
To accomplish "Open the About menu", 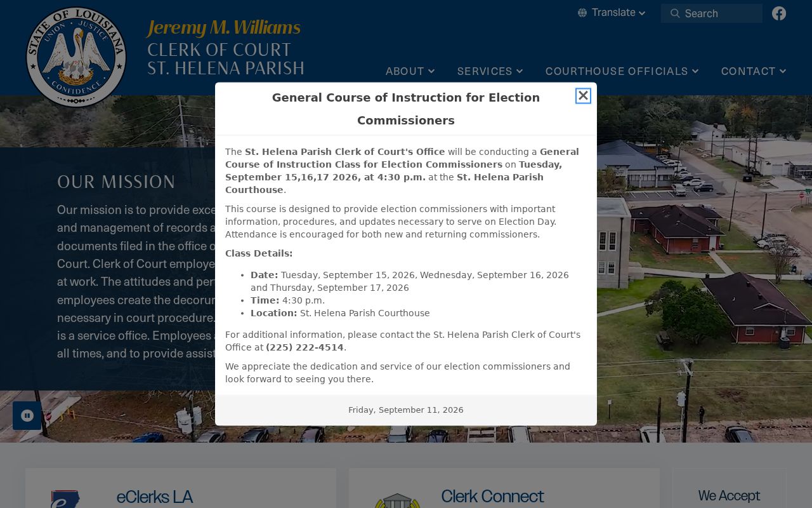I will [410, 71].
